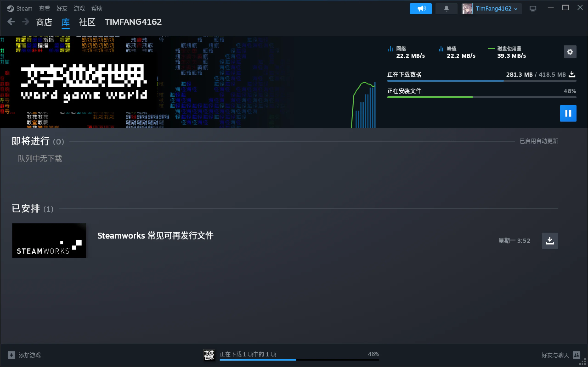Open the notifications bell

446,9
